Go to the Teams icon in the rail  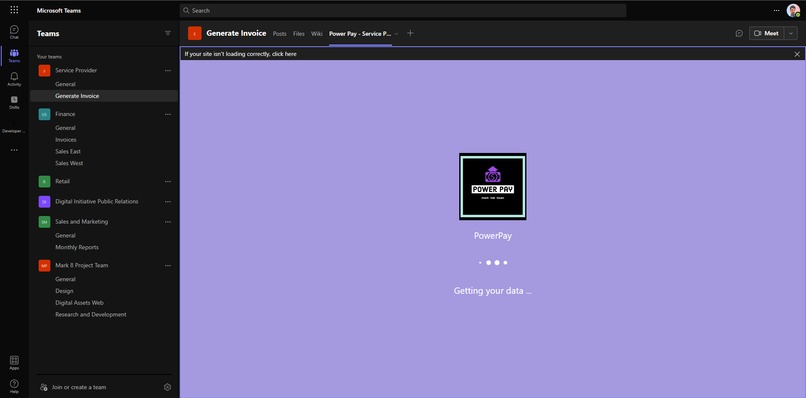coord(14,56)
